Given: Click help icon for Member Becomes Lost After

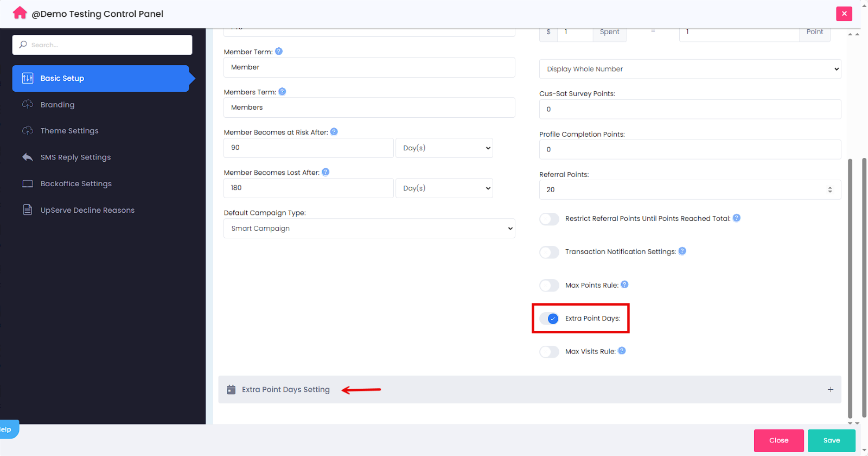Looking at the screenshot, I should (325, 172).
